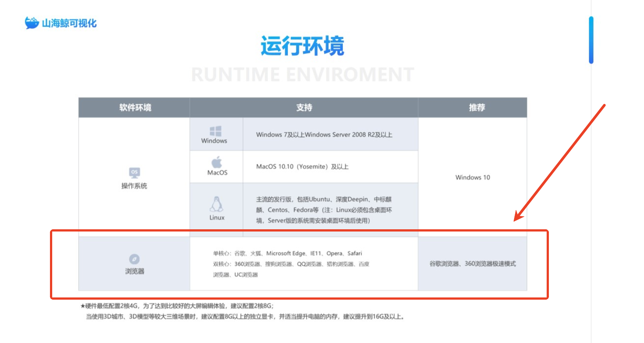The width and height of the screenshot is (644, 343).
Task: Click the 浏览器 compass icon
Action: click(x=134, y=259)
